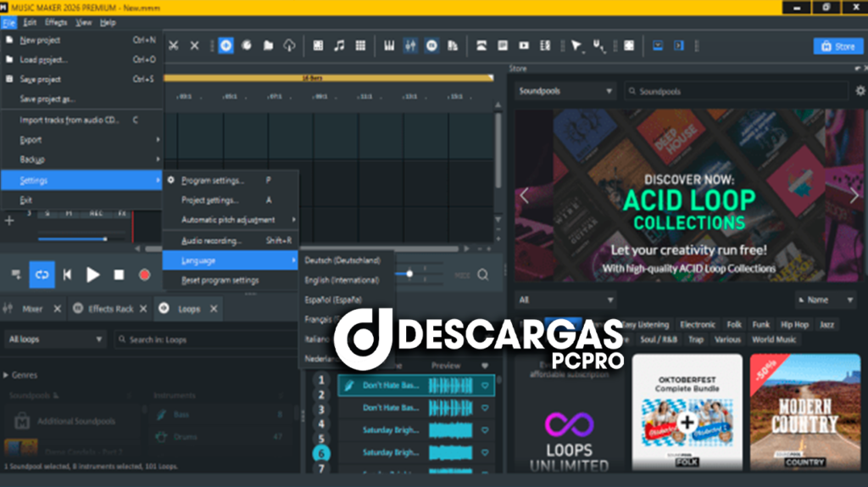Select pitch number 6 circle
This screenshot has width=868, height=487.
tap(321, 453)
